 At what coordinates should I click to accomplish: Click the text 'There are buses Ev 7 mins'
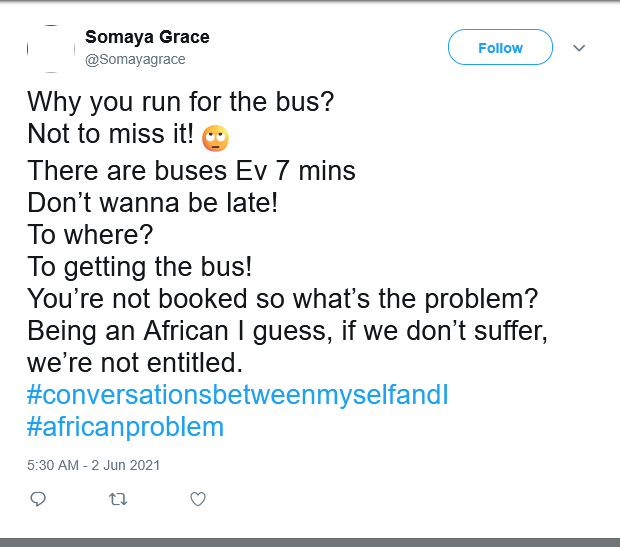click(x=191, y=171)
